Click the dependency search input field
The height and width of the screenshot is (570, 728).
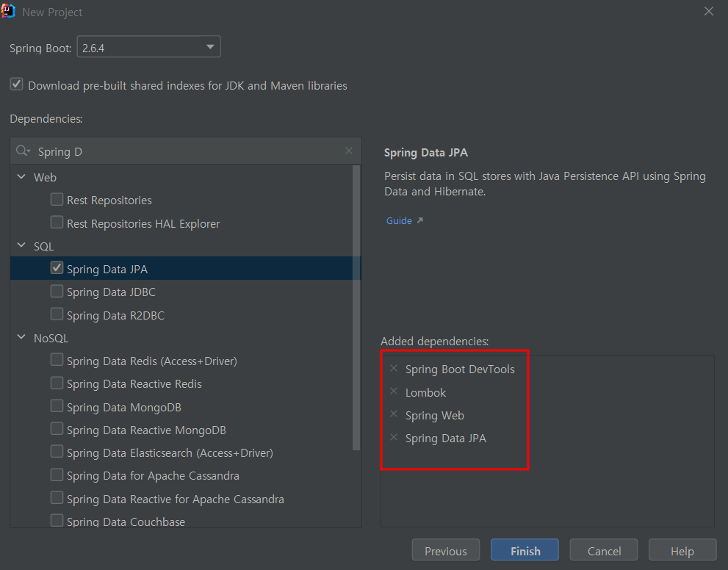(186, 151)
